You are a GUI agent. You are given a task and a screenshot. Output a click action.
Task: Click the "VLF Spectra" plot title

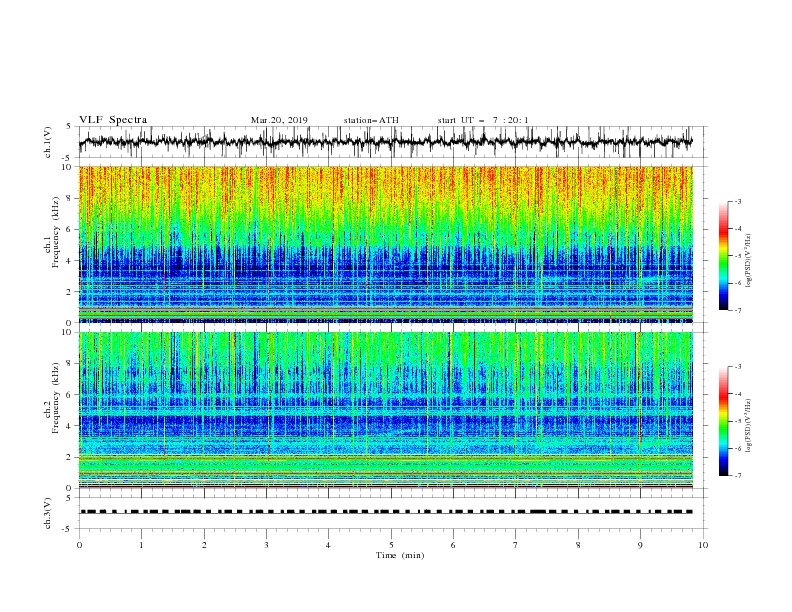point(113,120)
